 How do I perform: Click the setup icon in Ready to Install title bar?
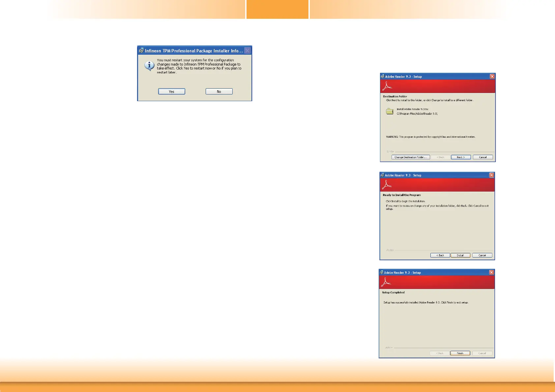click(382, 175)
